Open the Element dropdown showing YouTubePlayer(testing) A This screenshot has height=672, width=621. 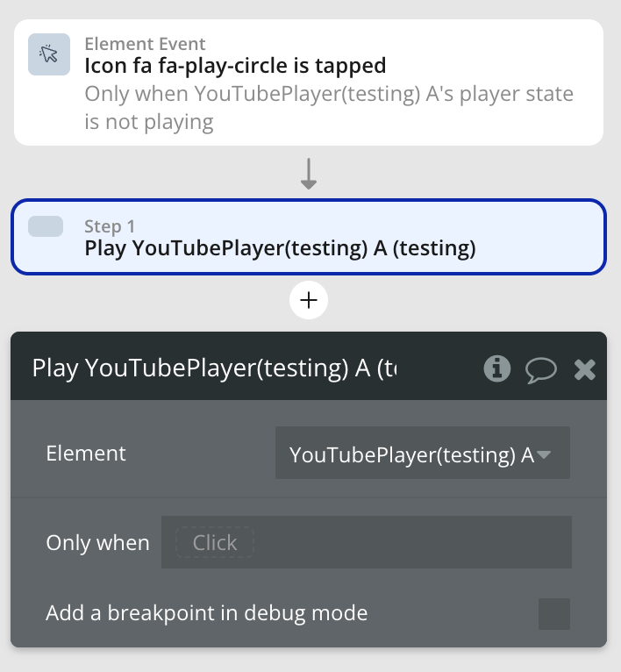(x=412, y=454)
